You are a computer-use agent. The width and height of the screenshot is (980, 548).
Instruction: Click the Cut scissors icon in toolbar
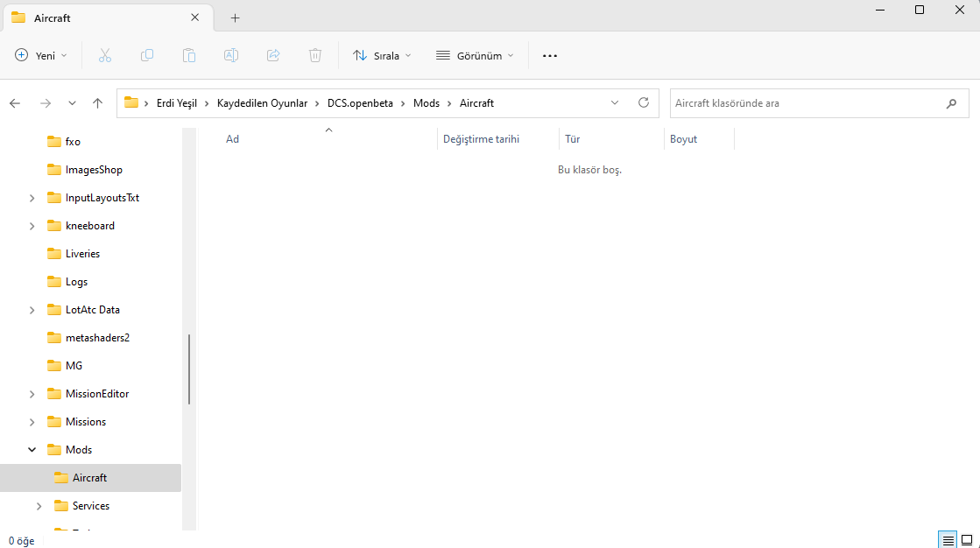click(x=105, y=56)
